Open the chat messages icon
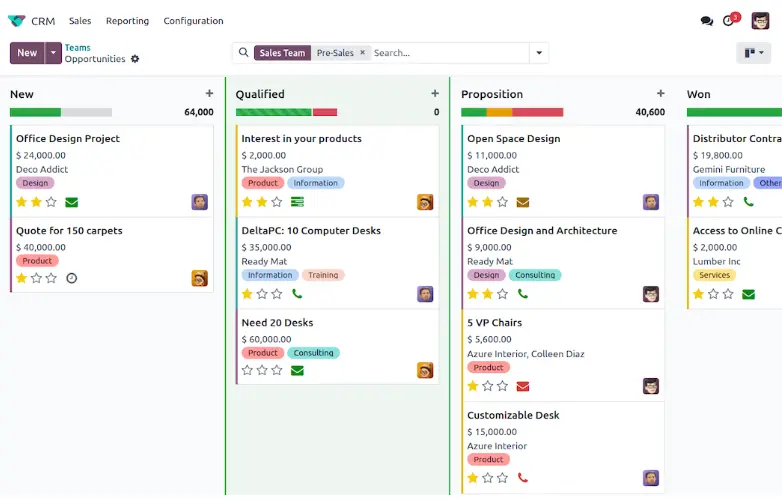The height and width of the screenshot is (501, 782). click(707, 21)
